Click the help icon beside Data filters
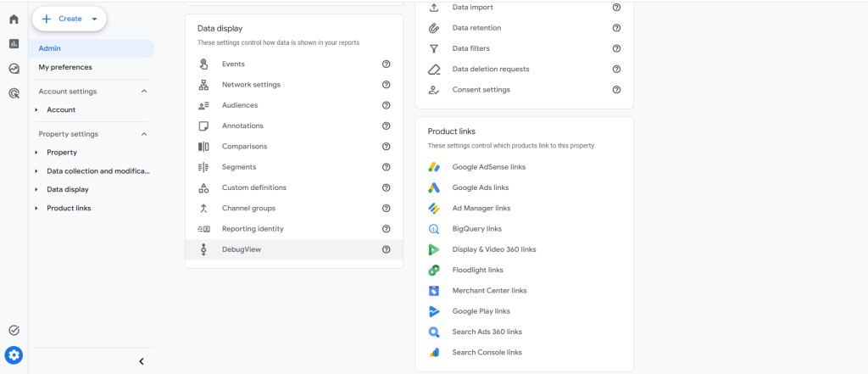The width and height of the screenshot is (868, 374). [x=617, y=48]
